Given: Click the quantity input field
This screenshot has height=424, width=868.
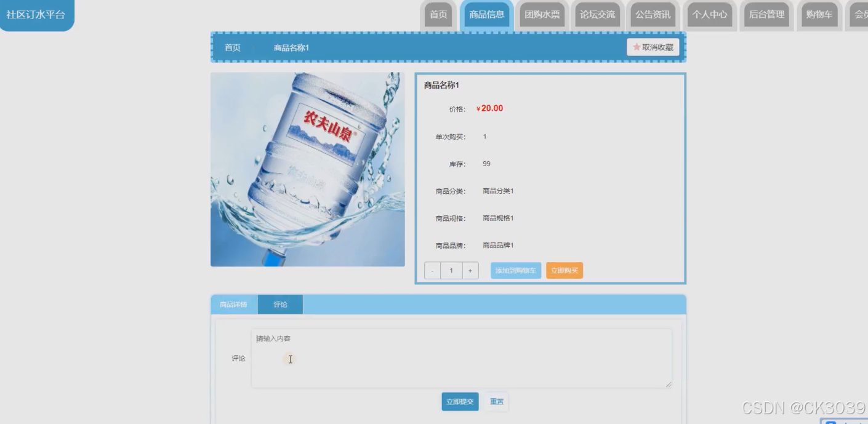Looking at the screenshot, I should pyautogui.click(x=451, y=271).
